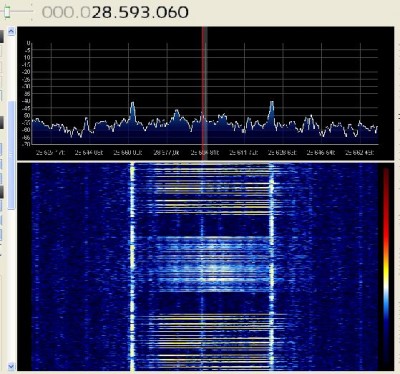This screenshot has height=374, width=400.
Task: Click the bright center blob in waterfall
Action: pyautogui.click(x=217, y=272)
